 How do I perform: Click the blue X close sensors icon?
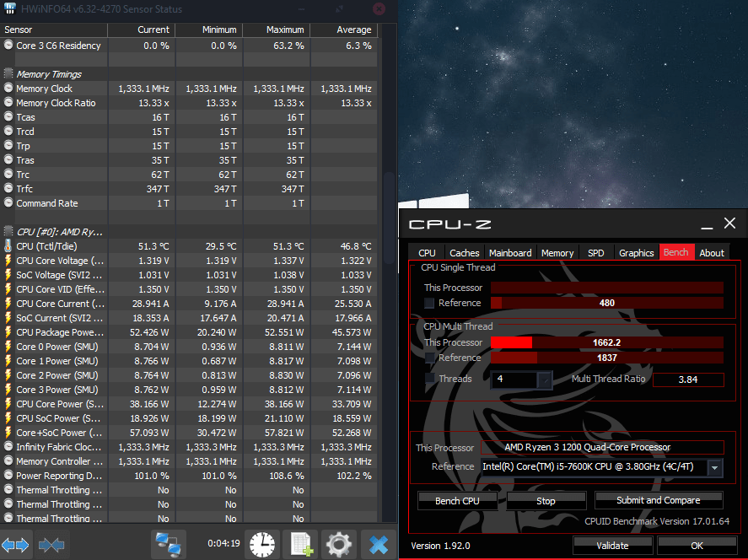coord(379,544)
